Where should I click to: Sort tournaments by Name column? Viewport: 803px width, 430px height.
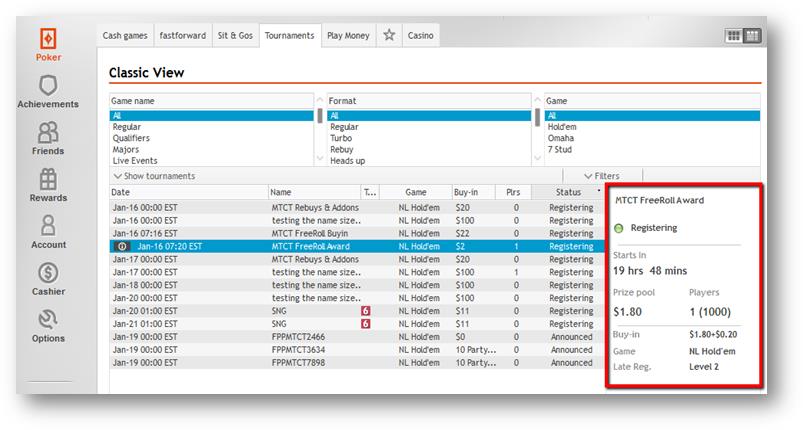(314, 192)
